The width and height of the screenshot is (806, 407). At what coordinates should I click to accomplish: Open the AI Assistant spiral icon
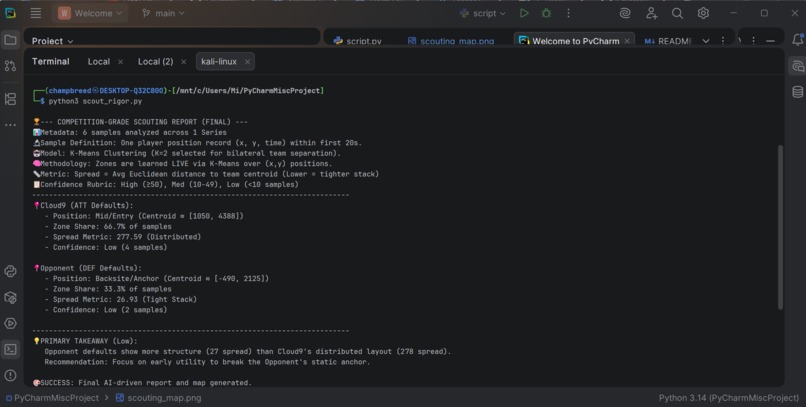coord(625,13)
